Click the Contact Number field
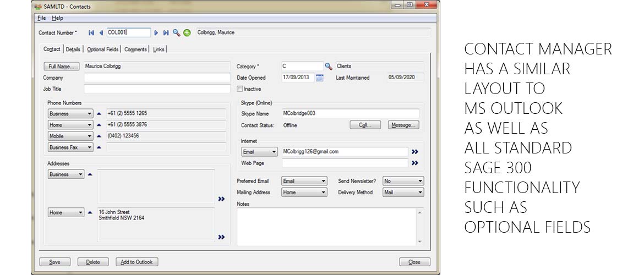Screen dimensions: 644x275 pos(129,32)
